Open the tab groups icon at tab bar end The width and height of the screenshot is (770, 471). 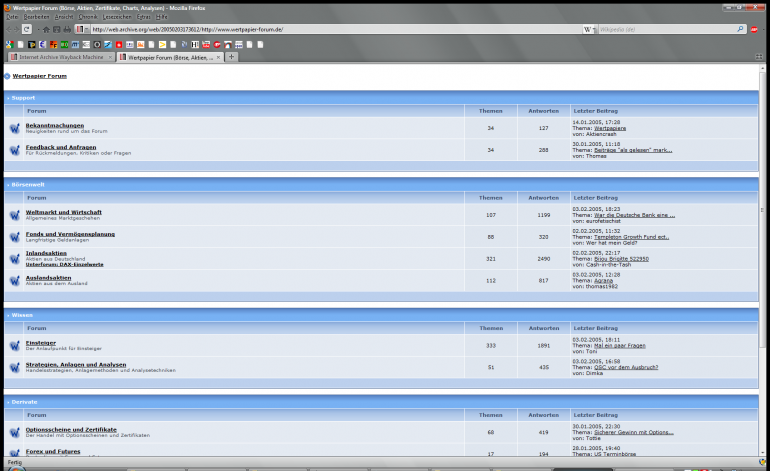coord(759,57)
